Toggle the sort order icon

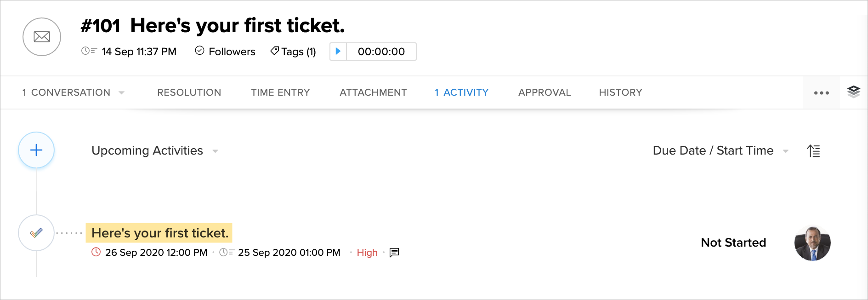(813, 151)
